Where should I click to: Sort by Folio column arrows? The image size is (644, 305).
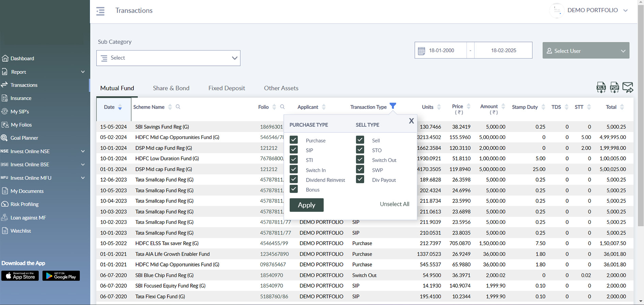click(x=274, y=107)
